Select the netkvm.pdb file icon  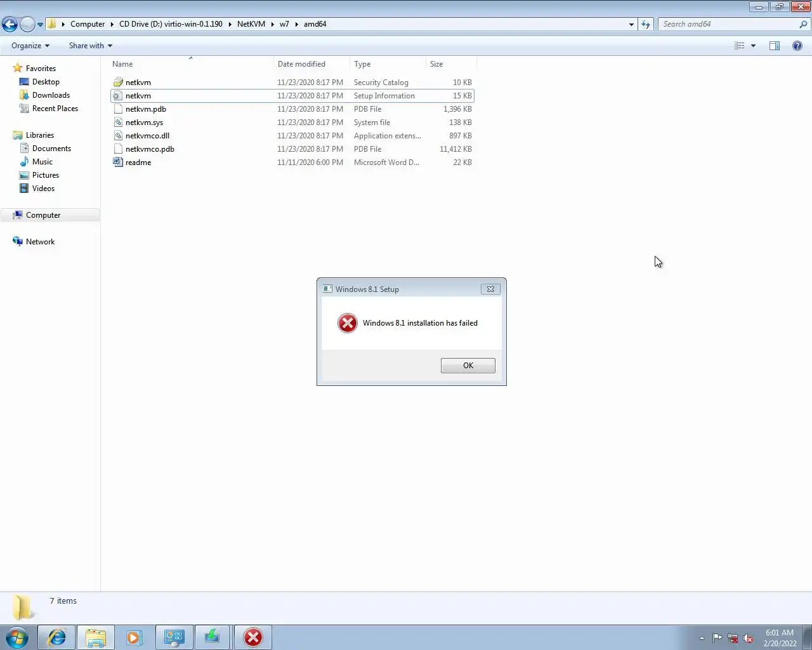coord(118,109)
